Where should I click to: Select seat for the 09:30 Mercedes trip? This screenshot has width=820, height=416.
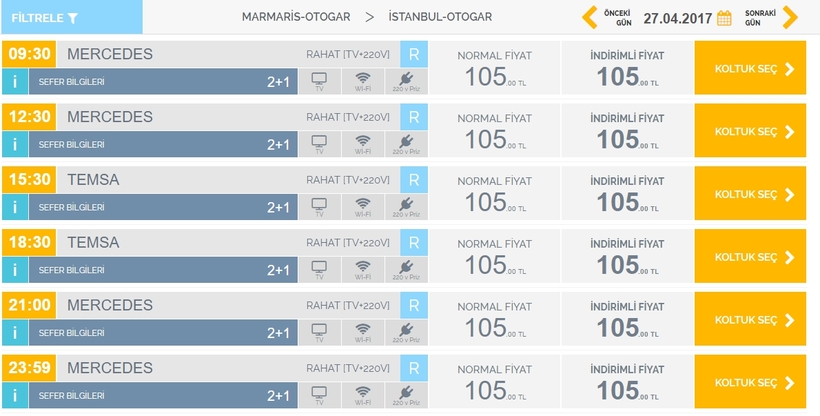pyautogui.click(x=750, y=68)
